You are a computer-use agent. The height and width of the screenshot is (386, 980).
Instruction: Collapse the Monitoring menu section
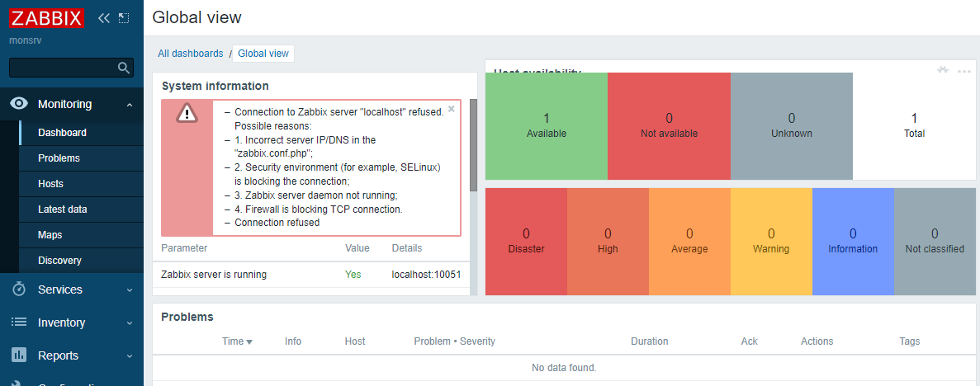[130, 105]
